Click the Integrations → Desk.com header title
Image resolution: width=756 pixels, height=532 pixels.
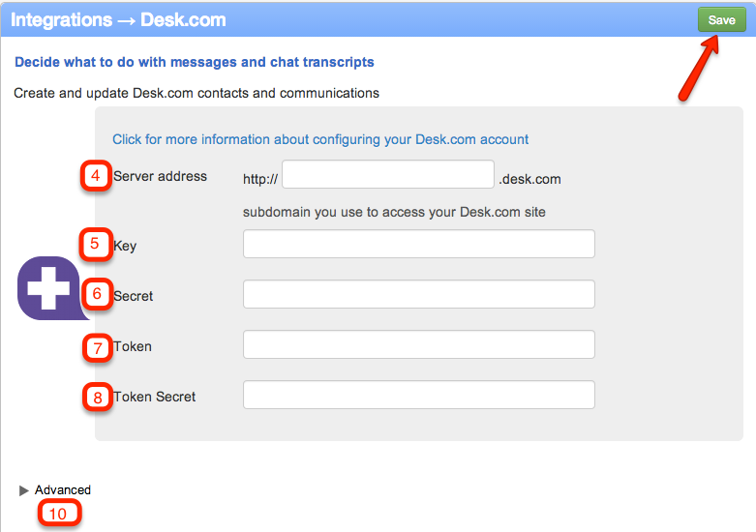click(118, 19)
